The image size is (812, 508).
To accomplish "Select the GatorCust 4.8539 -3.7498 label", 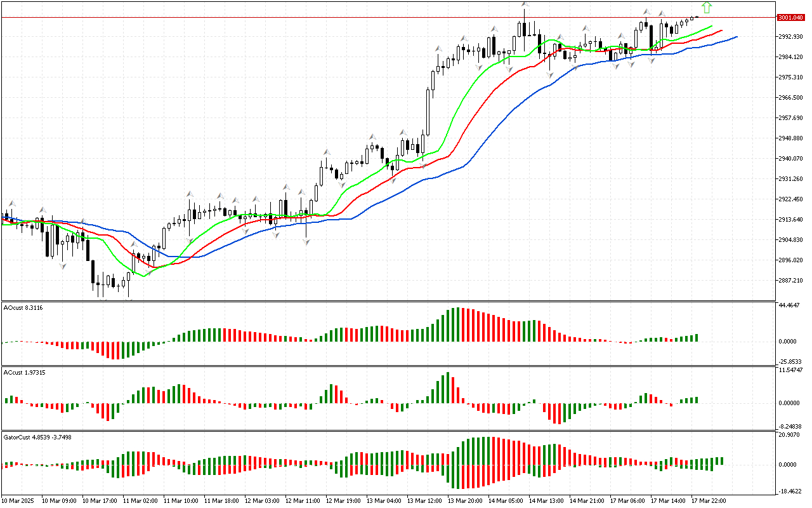I will click(x=37, y=437).
